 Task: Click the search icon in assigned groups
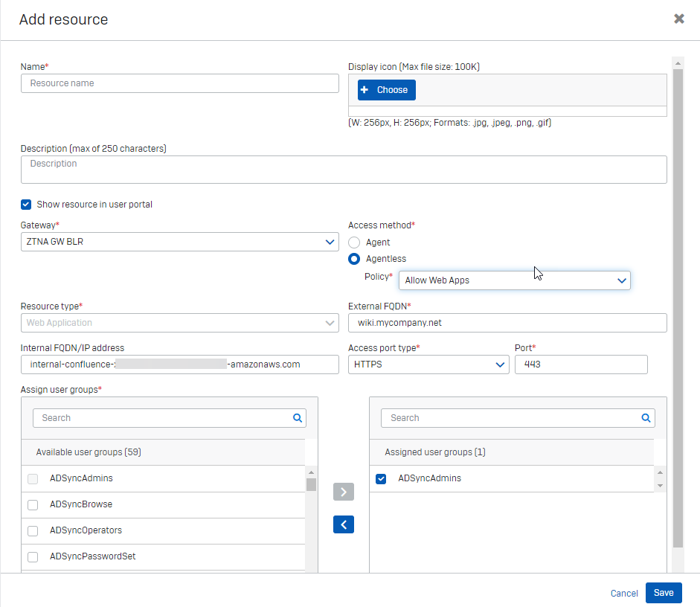pos(646,418)
